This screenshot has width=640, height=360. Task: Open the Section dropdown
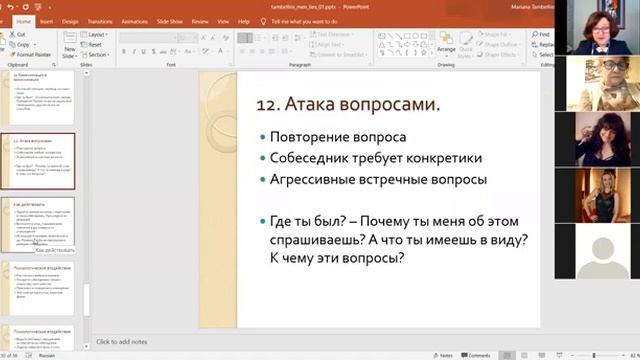pos(95,55)
